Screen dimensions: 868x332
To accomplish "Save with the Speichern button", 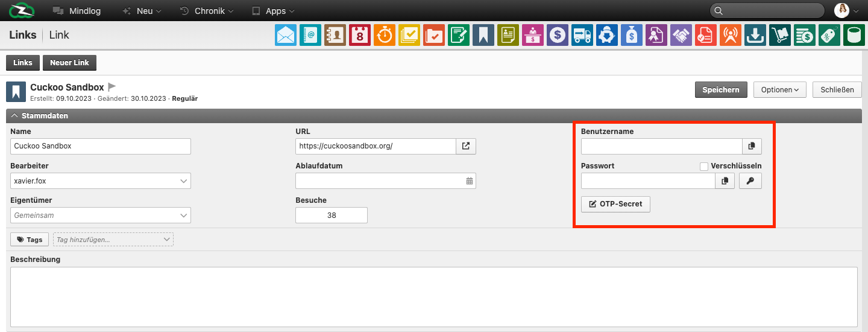I will coord(721,90).
